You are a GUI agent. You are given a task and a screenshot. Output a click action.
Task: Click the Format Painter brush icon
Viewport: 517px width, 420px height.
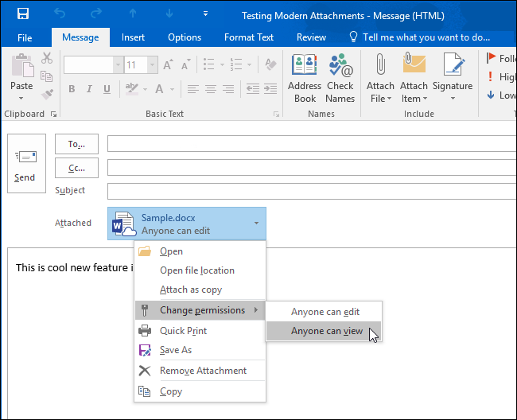[47, 95]
